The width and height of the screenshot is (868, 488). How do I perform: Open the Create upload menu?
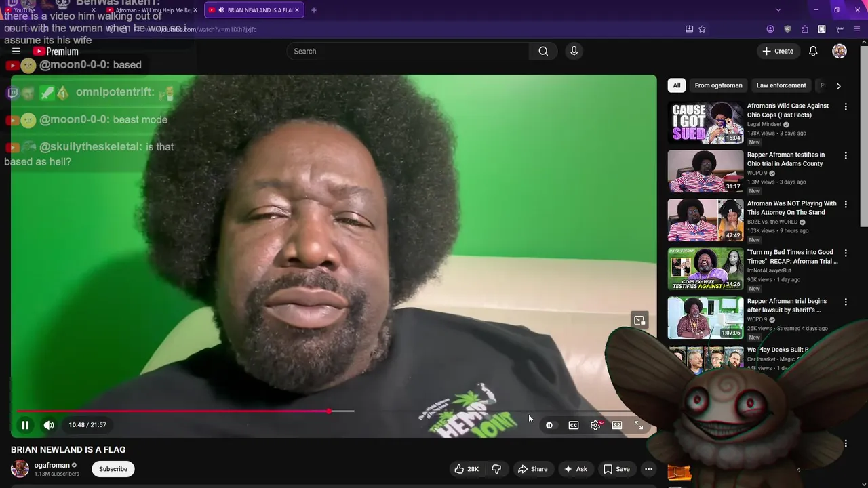coord(778,51)
